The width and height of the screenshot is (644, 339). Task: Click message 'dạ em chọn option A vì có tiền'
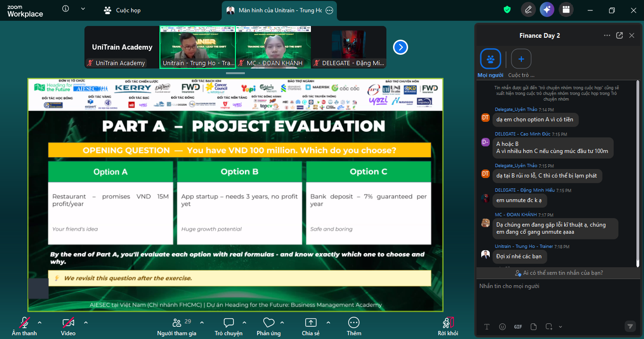[535, 119]
